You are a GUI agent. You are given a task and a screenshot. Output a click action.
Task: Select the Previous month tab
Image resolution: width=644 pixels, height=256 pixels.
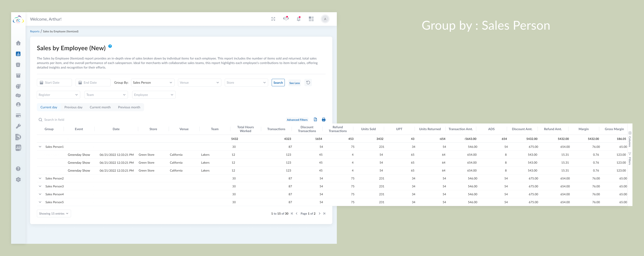(129, 107)
